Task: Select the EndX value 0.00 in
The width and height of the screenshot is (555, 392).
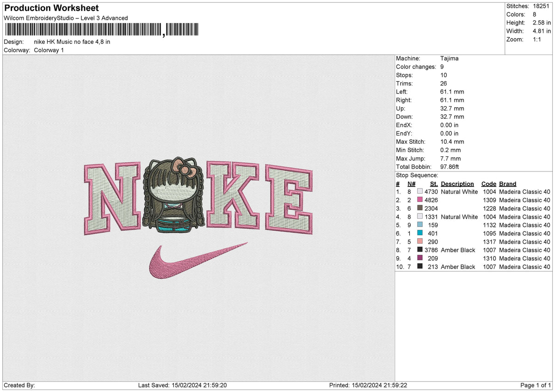Action: pyautogui.click(x=450, y=125)
